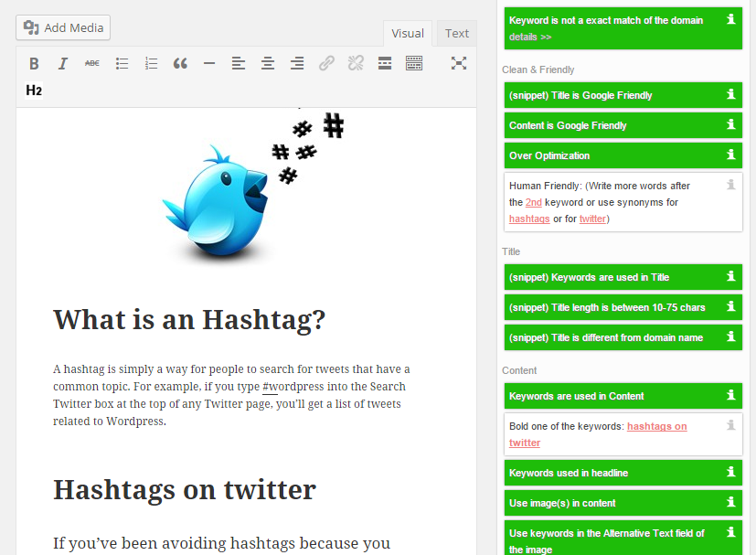Insert a numbered list
The image size is (756, 555).
(x=151, y=63)
